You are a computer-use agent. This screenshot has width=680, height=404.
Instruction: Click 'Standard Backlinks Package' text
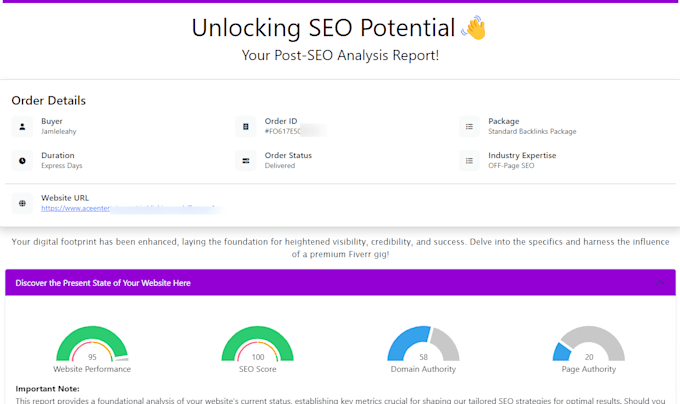pos(532,131)
